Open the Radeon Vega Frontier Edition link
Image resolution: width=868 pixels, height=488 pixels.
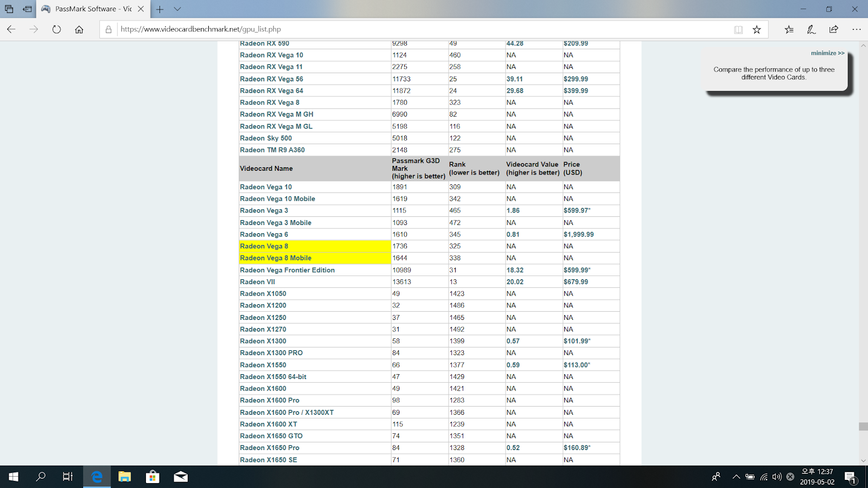288,270
